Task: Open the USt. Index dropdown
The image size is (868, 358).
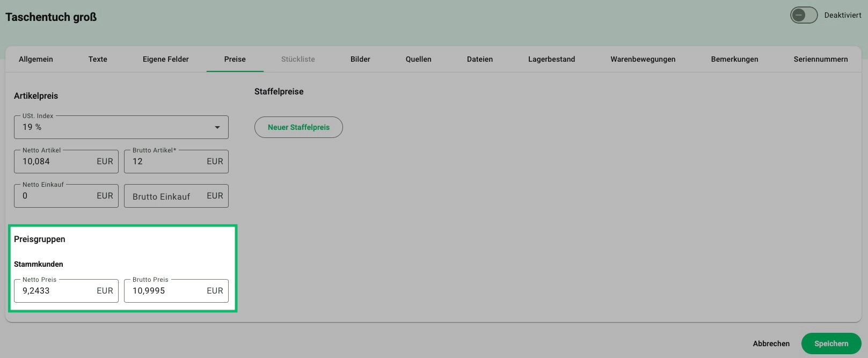Action: tap(121, 127)
